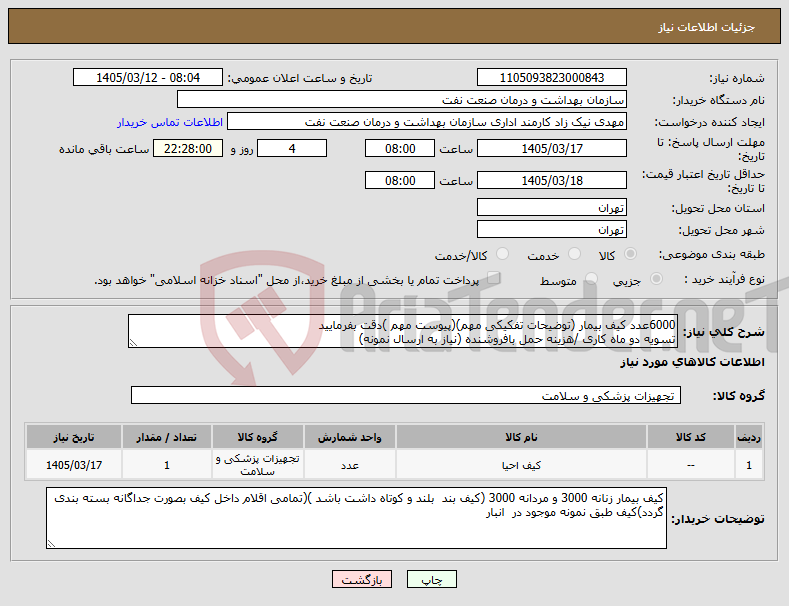This screenshot has width=789, height=606.
Task: Click the اطلاعات کالاهای مورد نیاز section heading
Action: click(x=692, y=362)
